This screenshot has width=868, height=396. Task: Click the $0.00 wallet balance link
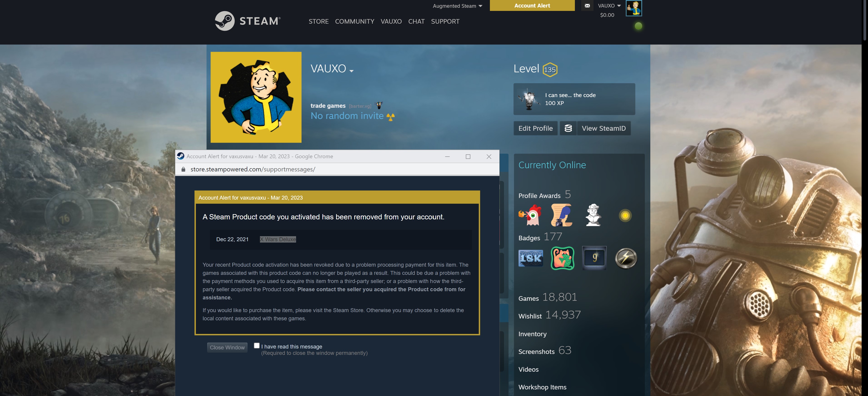tap(607, 15)
